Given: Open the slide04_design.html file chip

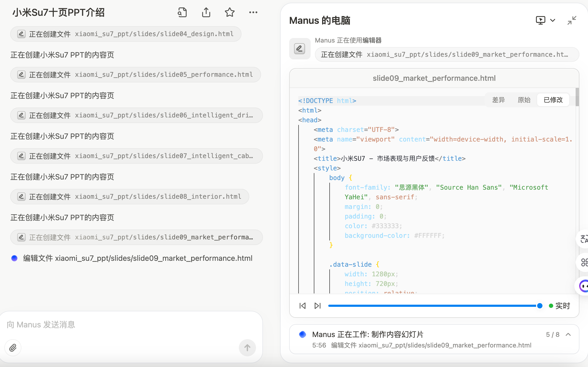Looking at the screenshot, I should click(126, 34).
